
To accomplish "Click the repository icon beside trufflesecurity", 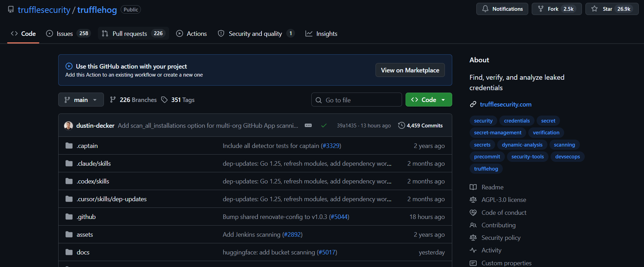I will pyautogui.click(x=11, y=9).
